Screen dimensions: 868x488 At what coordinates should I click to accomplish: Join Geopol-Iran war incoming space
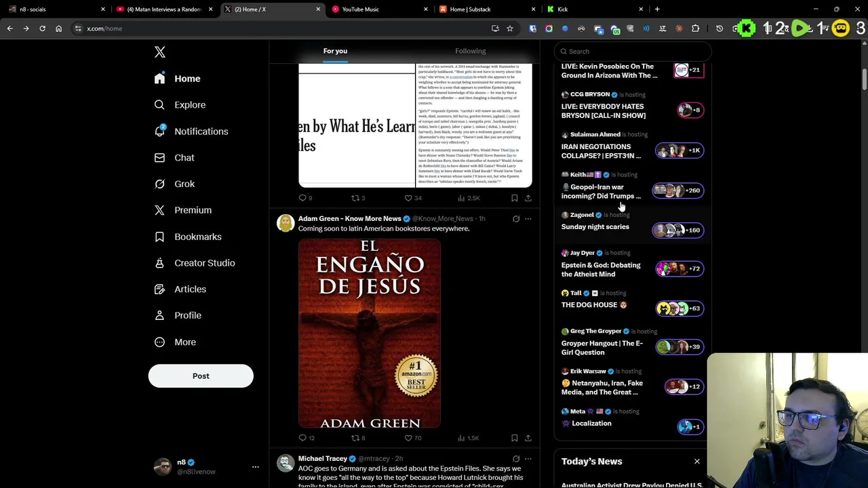pos(632,186)
